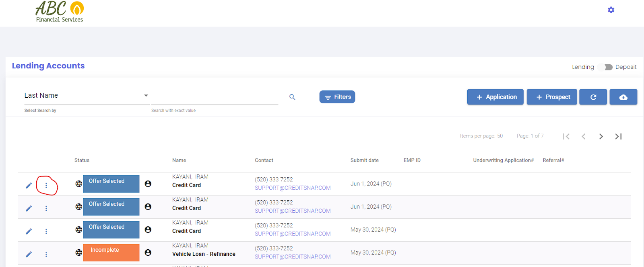The image size is (644, 267).
Task: Click globe icon in first Jun 1 row
Action: pyautogui.click(x=79, y=184)
